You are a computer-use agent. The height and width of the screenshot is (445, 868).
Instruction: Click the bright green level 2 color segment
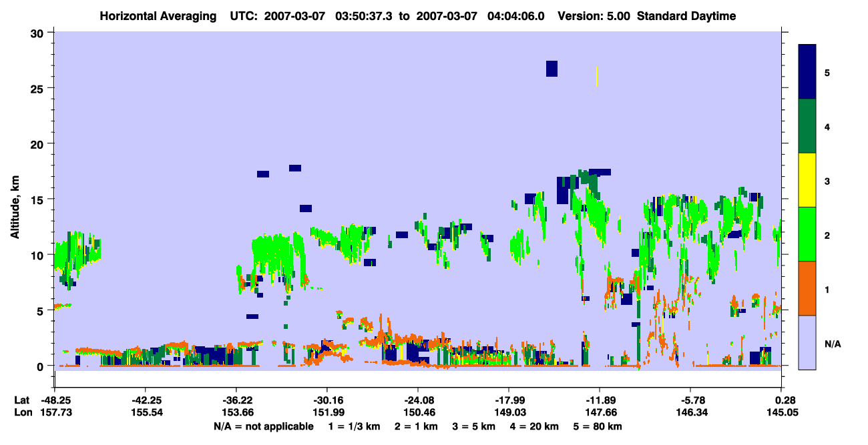807,234
